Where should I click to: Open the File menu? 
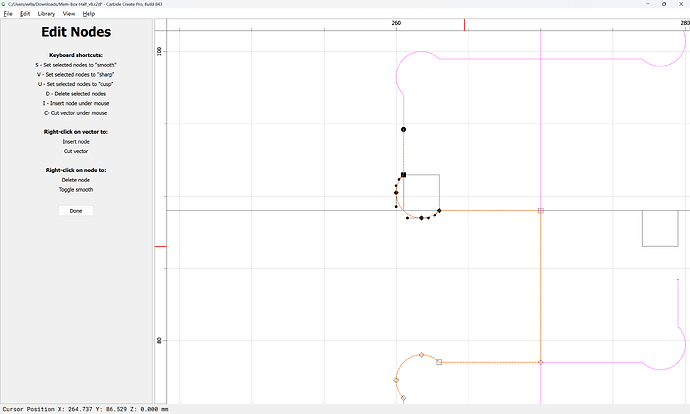click(x=8, y=14)
